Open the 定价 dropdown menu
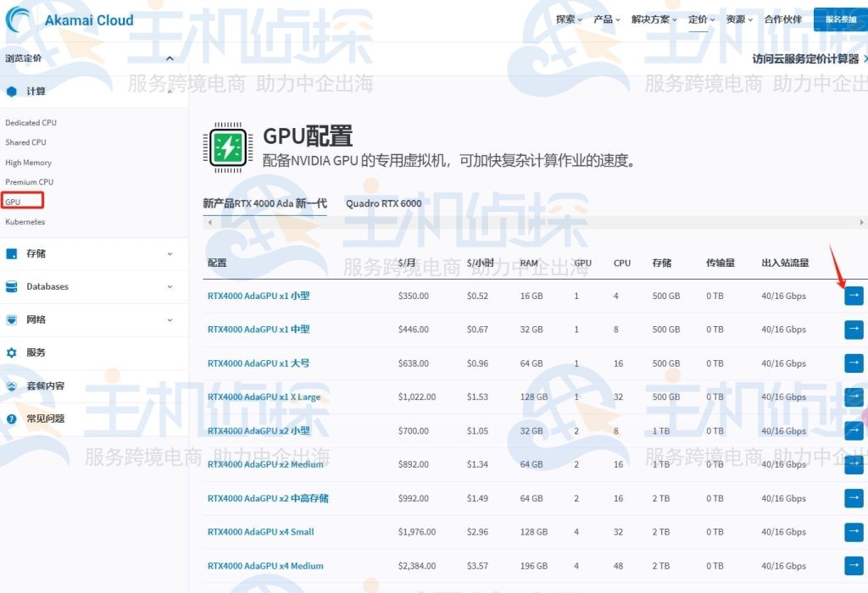 pos(701,19)
